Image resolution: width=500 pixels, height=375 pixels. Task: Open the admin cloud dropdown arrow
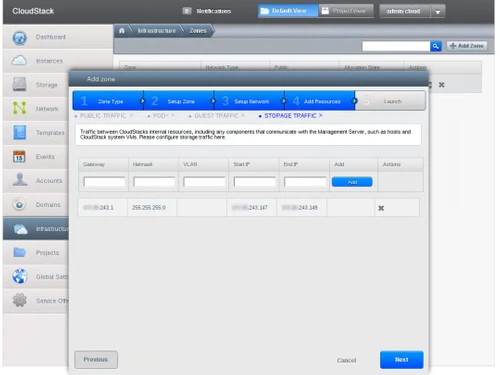coord(438,12)
